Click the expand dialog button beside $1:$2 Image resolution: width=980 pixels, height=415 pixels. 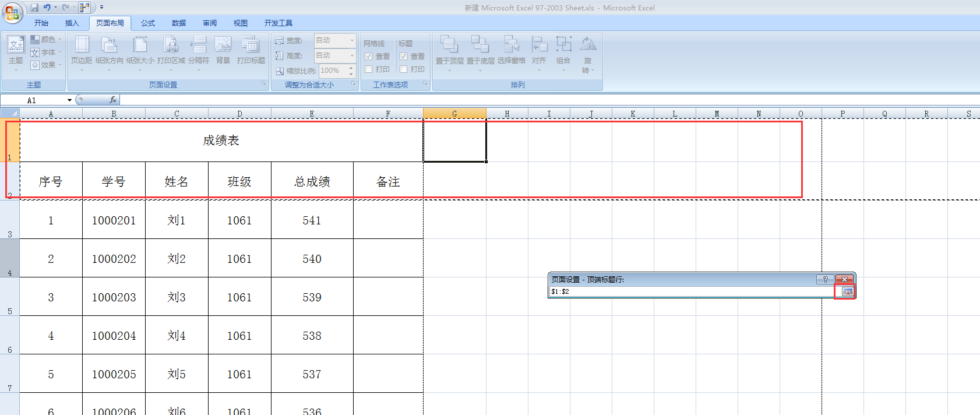[847, 291]
